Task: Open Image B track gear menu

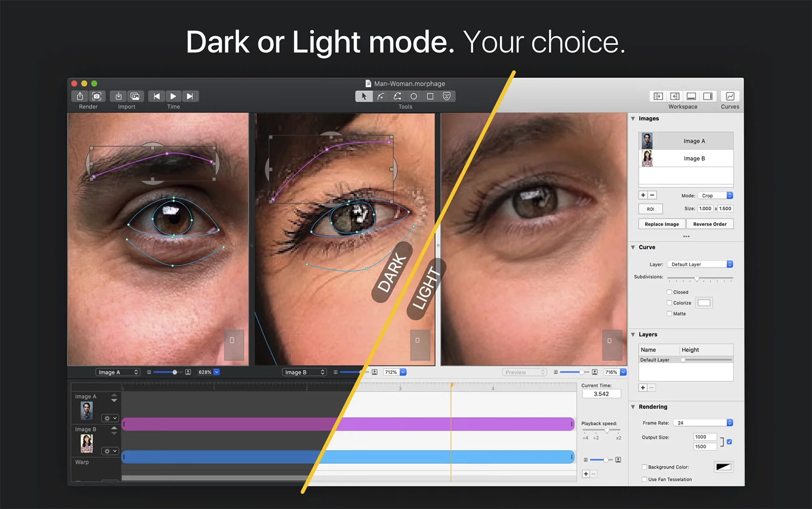Action: pos(110,451)
